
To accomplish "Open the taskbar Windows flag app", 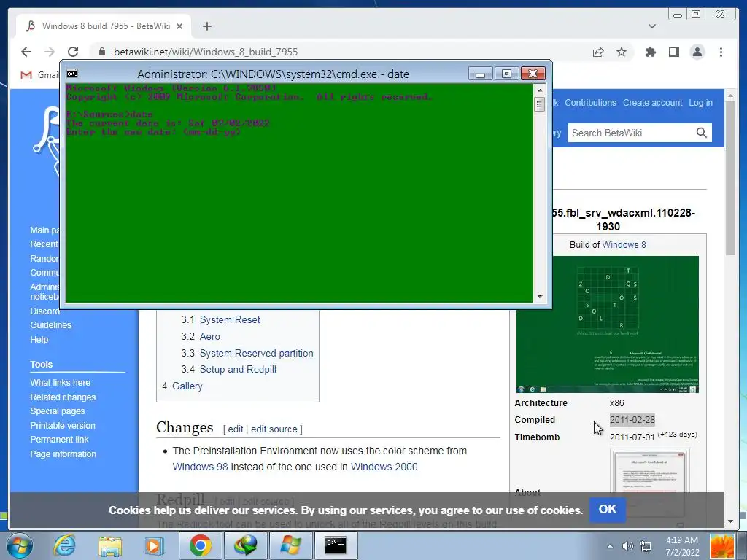I will 290,545.
